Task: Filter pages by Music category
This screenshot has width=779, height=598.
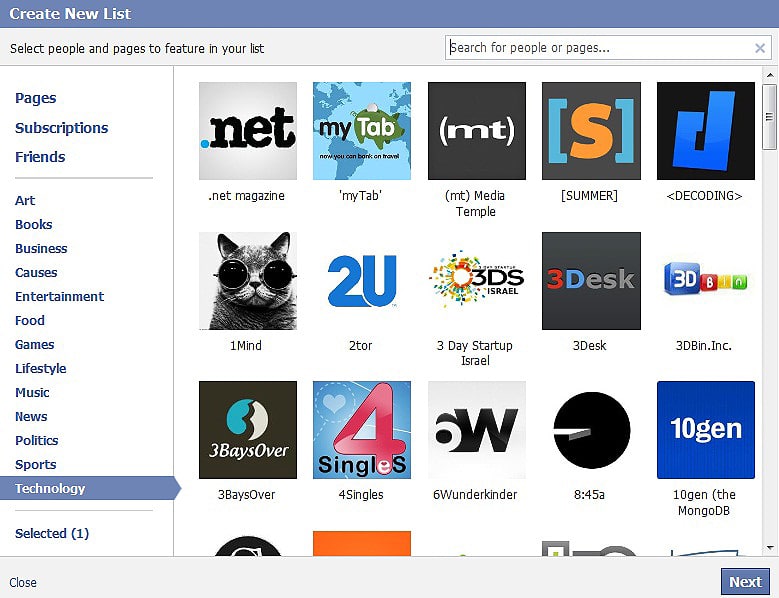Action: pyautogui.click(x=32, y=392)
